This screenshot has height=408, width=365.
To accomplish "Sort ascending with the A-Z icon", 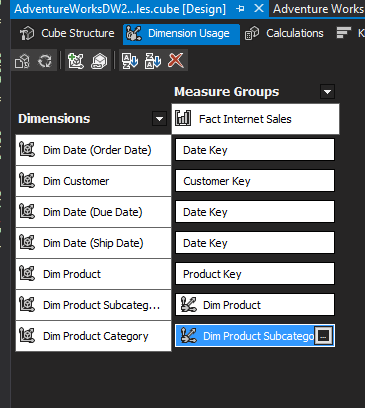I will (x=130, y=61).
